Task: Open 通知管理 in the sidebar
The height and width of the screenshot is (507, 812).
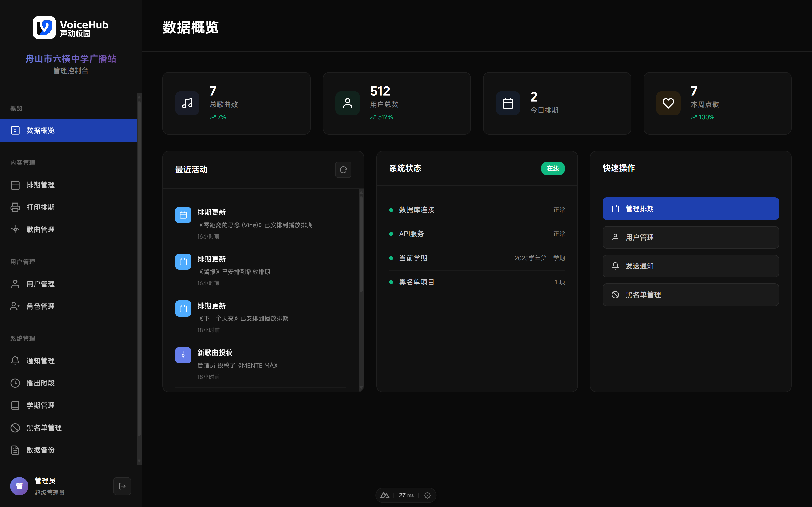Action: [68, 361]
